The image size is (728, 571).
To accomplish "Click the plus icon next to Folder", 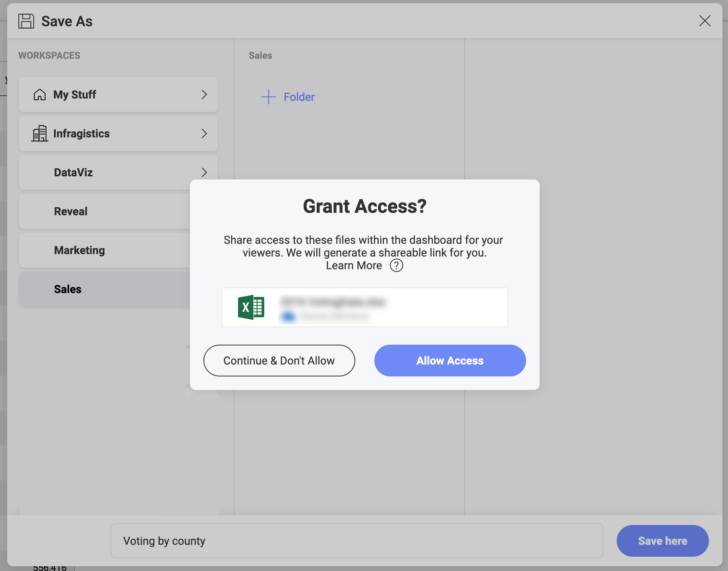I will [269, 97].
